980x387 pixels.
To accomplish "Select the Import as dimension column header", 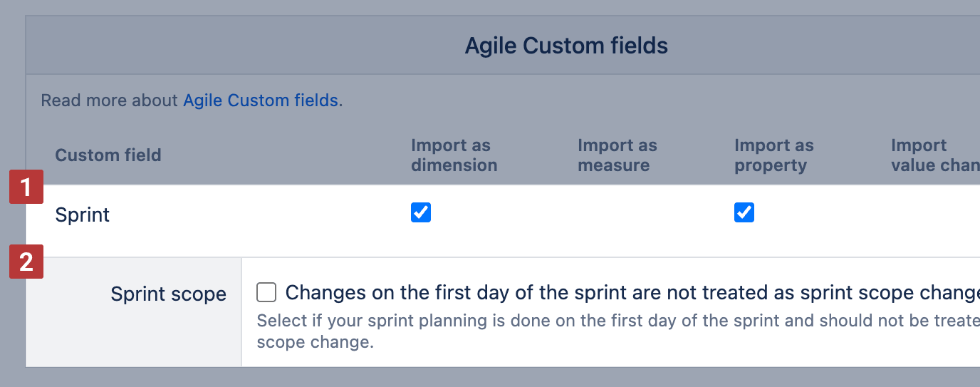I will tap(454, 155).
